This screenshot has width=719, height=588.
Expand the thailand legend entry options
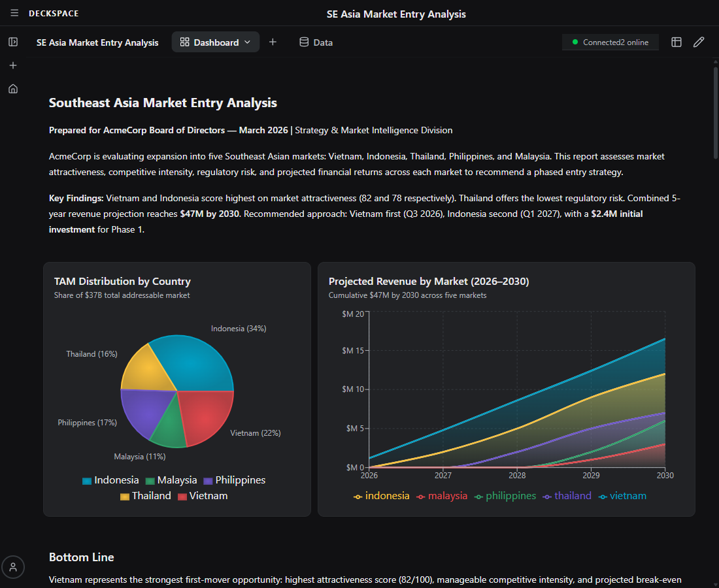567,495
